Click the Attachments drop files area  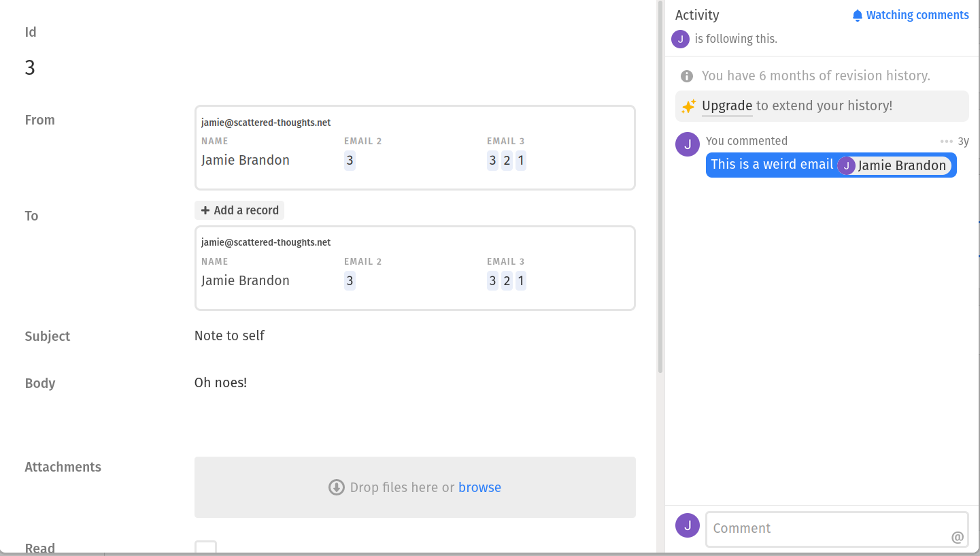415,487
